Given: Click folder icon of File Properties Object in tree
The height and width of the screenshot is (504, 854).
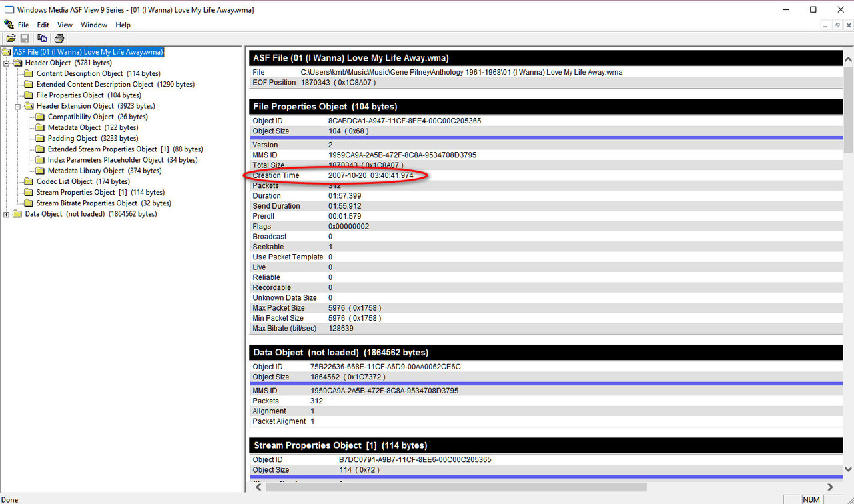Looking at the screenshot, I should [x=29, y=95].
